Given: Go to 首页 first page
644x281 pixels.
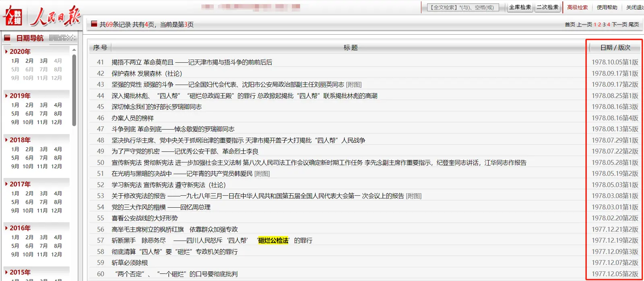Looking at the screenshot, I should [x=570, y=25].
